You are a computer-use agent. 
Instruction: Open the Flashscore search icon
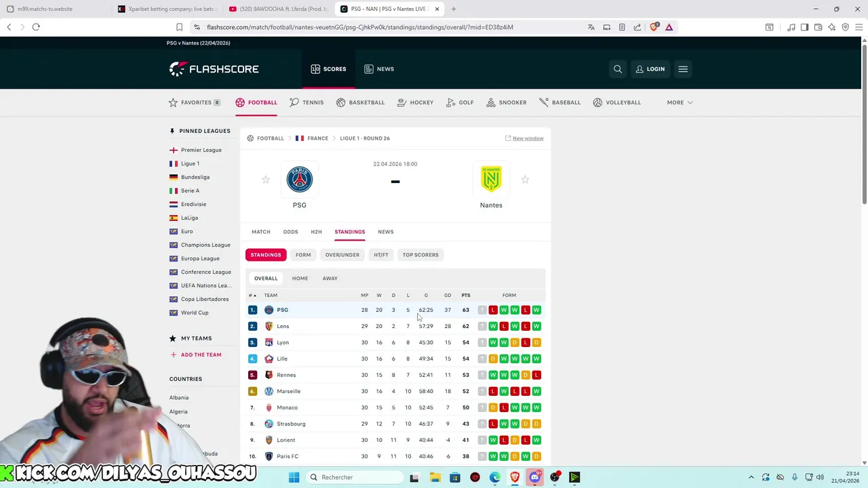pyautogui.click(x=618, y=69)
